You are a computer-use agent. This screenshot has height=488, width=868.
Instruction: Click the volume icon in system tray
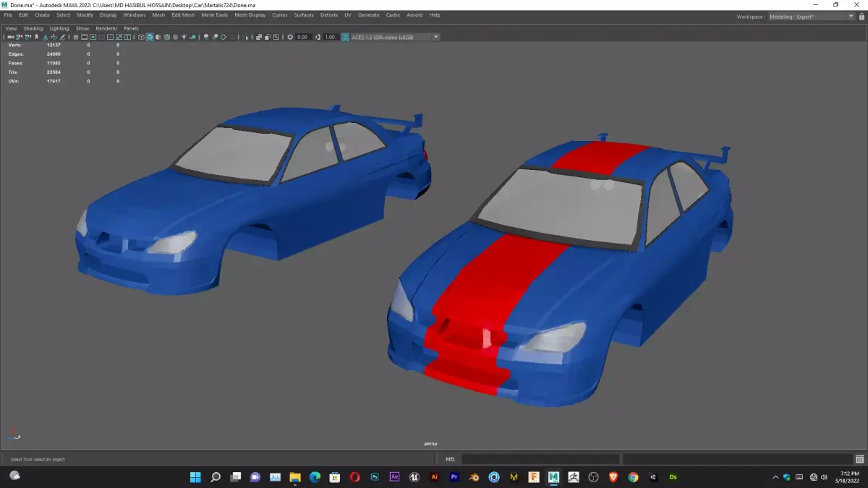824,477
